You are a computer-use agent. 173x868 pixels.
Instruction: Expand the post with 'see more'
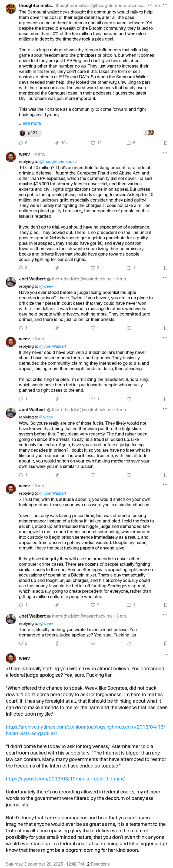(32, 123)
